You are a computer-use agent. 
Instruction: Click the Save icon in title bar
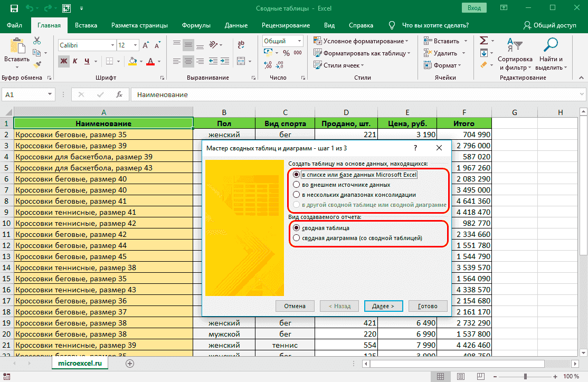point(14,8)
